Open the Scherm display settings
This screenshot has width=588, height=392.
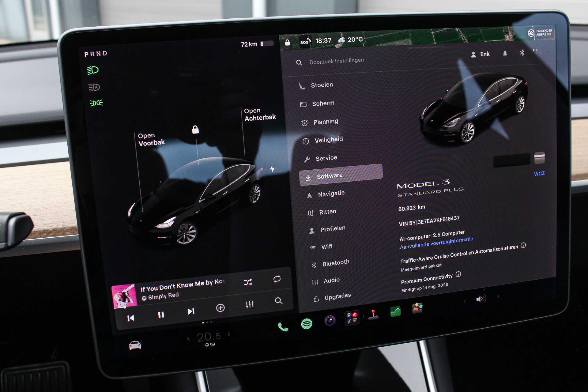[318, 104]
